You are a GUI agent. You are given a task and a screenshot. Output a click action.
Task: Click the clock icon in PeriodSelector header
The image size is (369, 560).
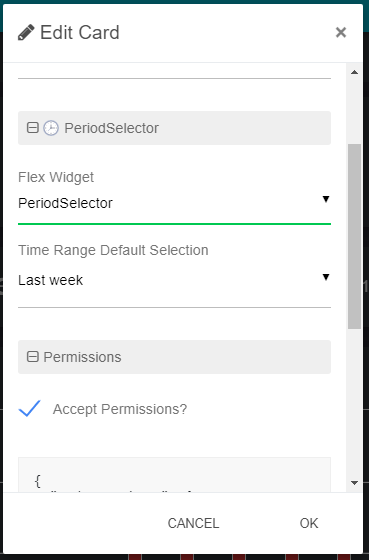51,128
